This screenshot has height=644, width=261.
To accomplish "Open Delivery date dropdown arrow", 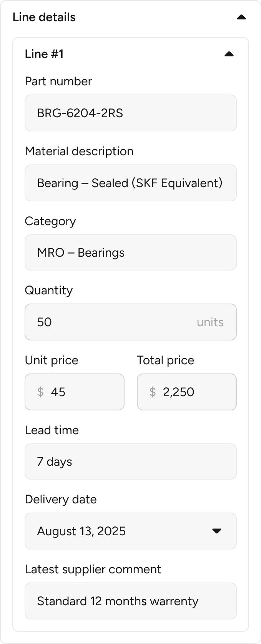I will [217, 531].
